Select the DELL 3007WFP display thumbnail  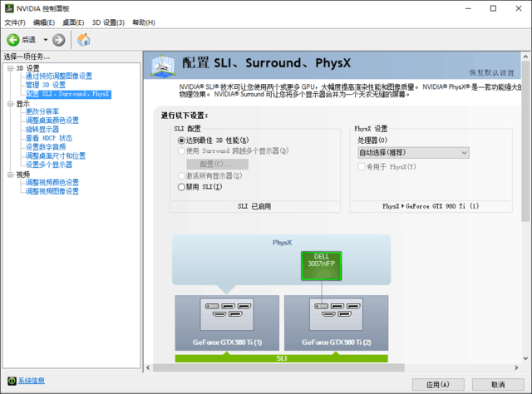tap(322, 266)
